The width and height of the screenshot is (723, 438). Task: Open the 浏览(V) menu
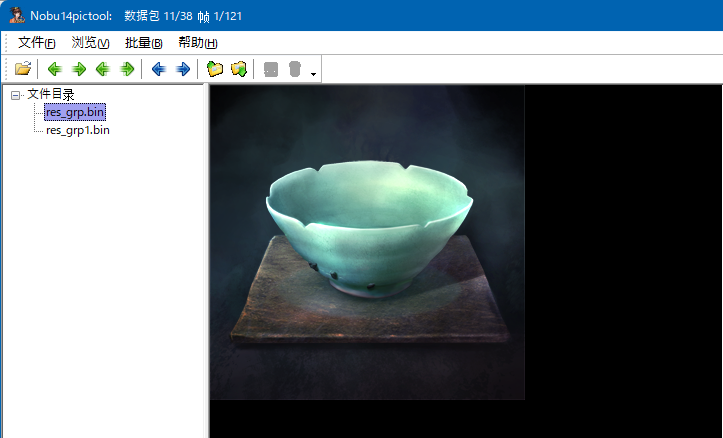coord(90,43)
